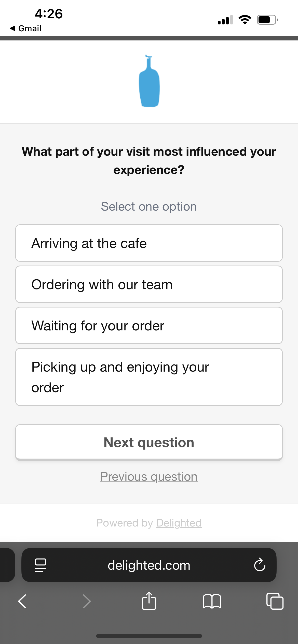Open the Safari share sheet icon
Screen dimensions: 298x644
149,601
